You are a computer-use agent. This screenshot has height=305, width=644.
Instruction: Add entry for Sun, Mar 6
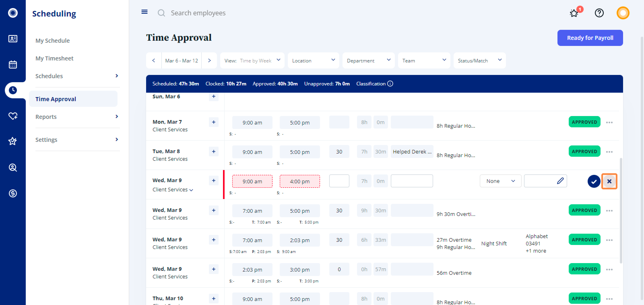click(214, 96)
